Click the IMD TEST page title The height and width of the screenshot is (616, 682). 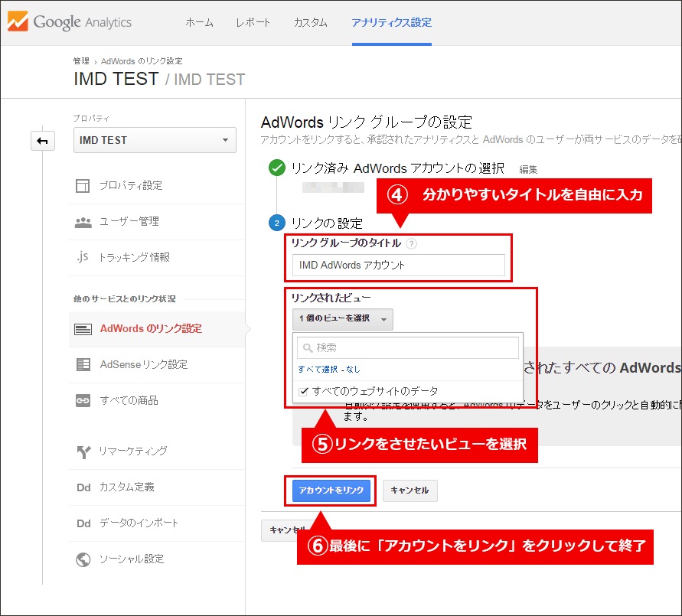coord(116,79)
